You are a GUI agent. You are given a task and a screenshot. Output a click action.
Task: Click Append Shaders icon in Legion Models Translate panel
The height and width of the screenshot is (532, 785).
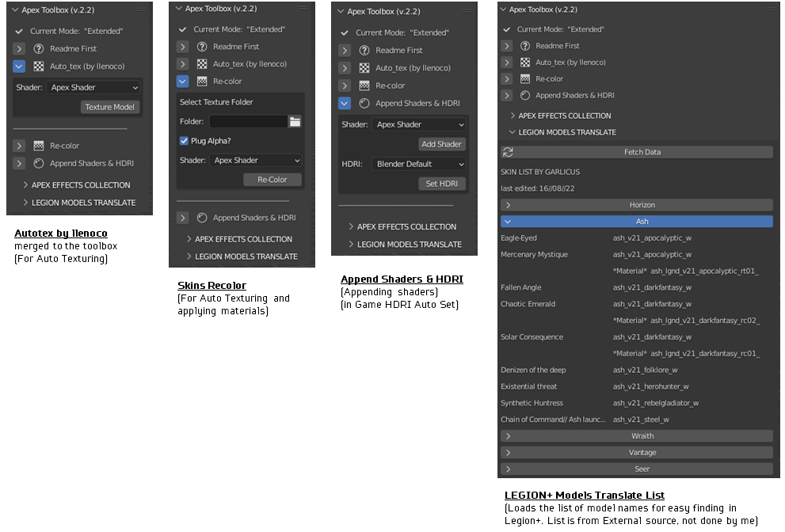(x=524, y=95)
